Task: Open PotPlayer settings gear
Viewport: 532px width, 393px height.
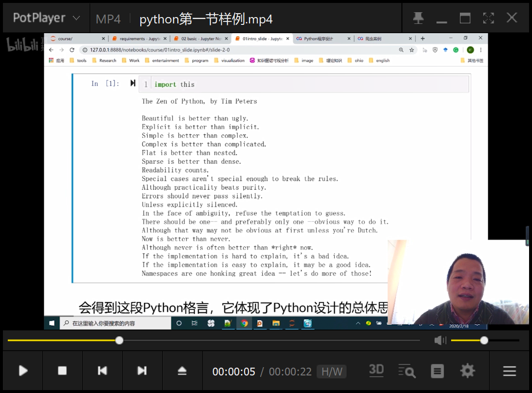Action: click(468, 371)
